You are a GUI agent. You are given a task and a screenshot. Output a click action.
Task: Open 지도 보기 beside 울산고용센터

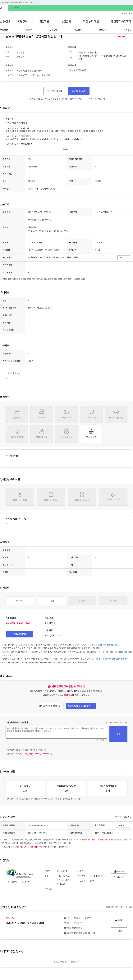(x=123, y=826)
